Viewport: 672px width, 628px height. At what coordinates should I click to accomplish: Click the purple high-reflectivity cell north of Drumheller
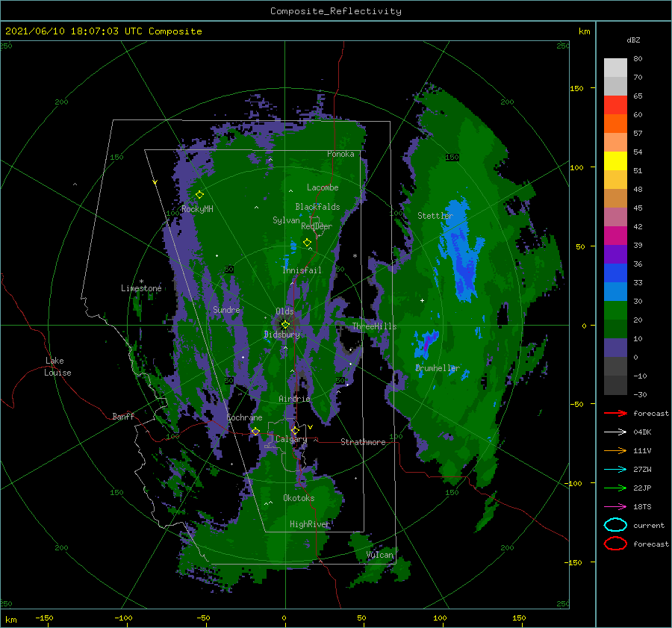(x=427, y=342)
